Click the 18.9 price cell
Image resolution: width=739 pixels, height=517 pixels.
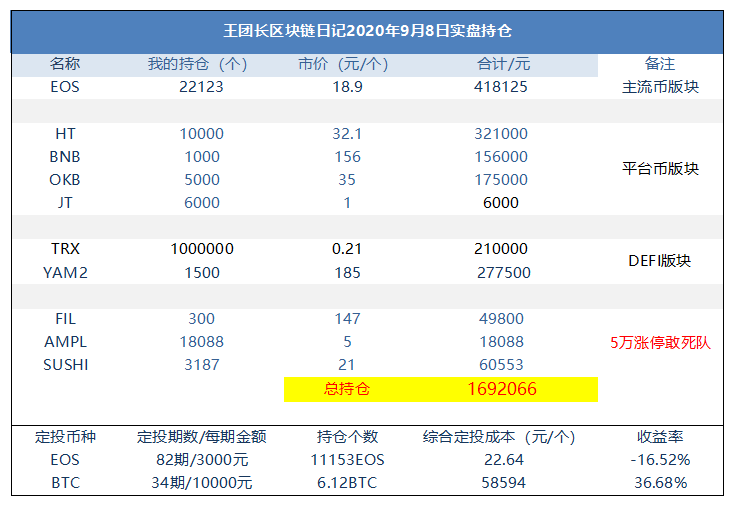[347, 87]
